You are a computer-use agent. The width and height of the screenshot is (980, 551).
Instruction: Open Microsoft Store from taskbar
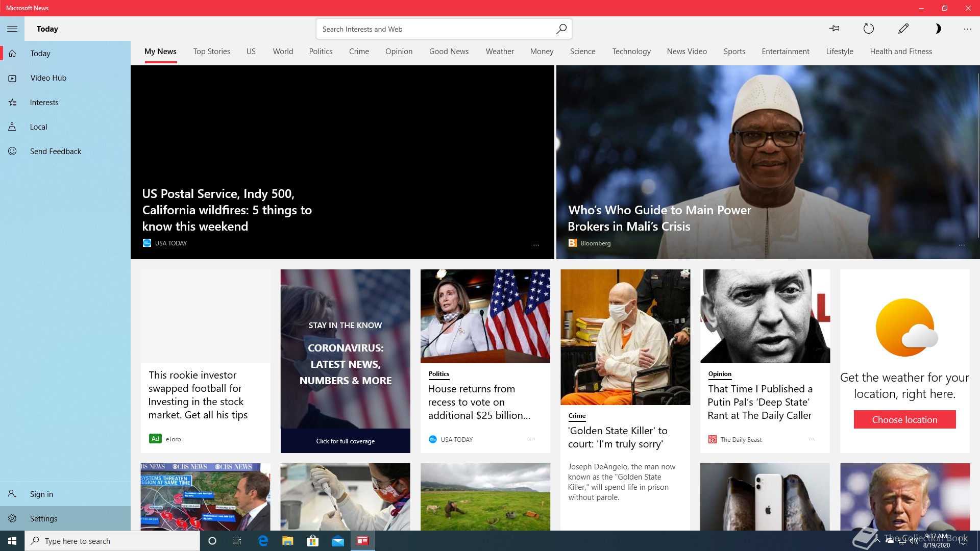[312, 541]
